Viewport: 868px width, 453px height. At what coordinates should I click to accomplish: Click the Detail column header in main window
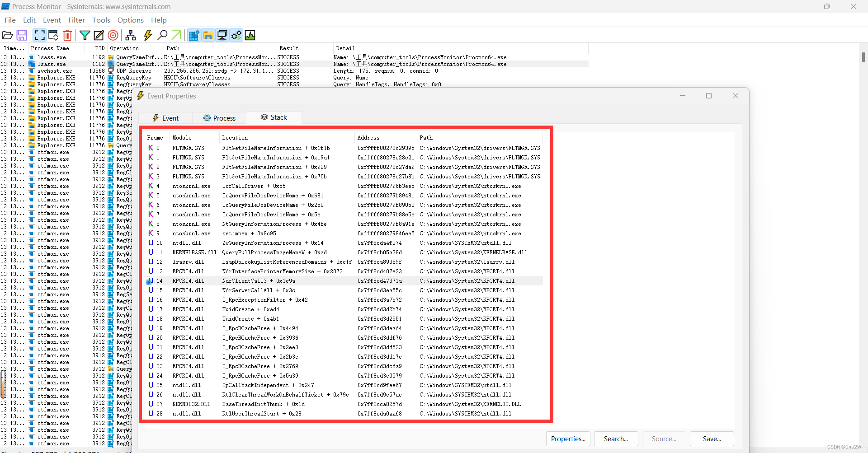pos(460,48)
